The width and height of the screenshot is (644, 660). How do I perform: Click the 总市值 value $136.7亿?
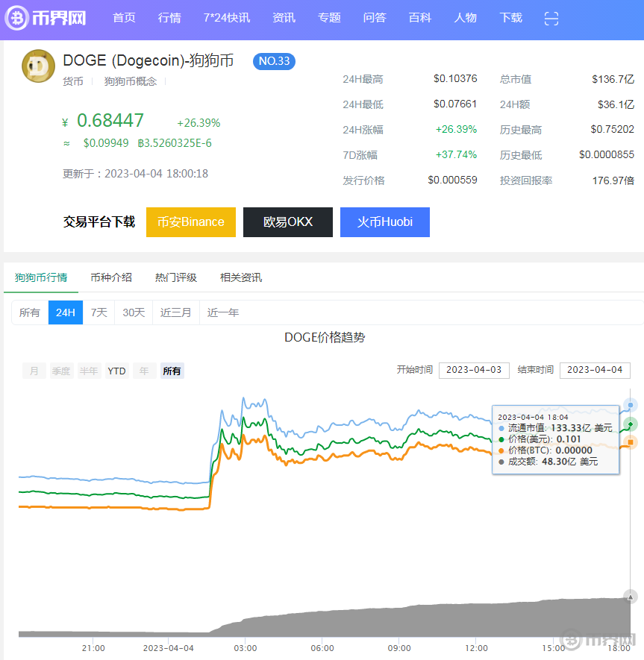[x=613, y=79]
